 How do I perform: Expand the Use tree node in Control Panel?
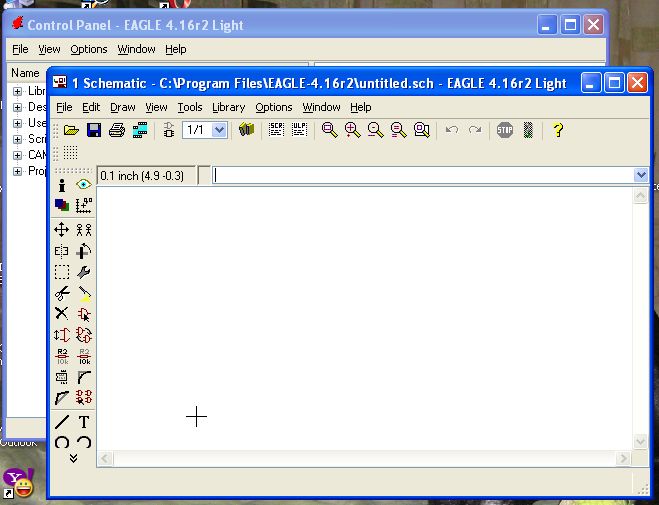pyautogui.click(x=17, y=123)
